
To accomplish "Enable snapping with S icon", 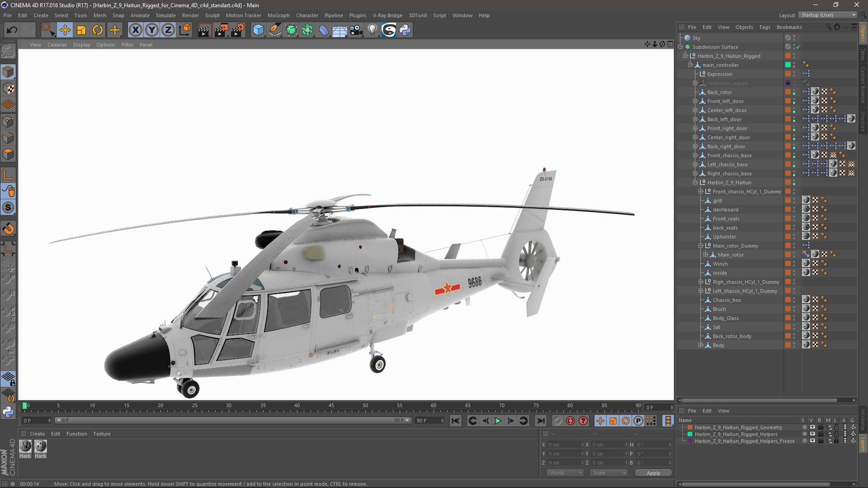I will click(8, 208).
